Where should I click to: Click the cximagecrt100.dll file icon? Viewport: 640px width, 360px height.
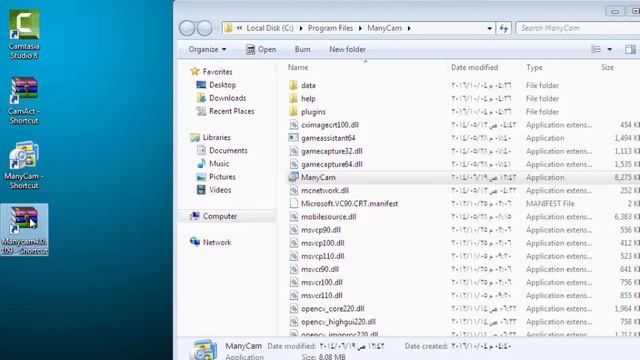tap(293, 125)
